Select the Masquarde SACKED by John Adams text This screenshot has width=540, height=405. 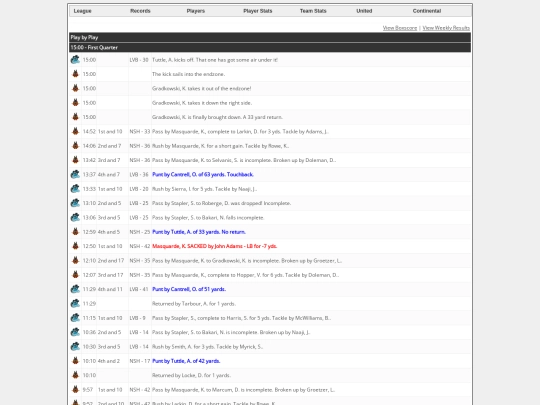pyautogui.click(x=215, y=246)
